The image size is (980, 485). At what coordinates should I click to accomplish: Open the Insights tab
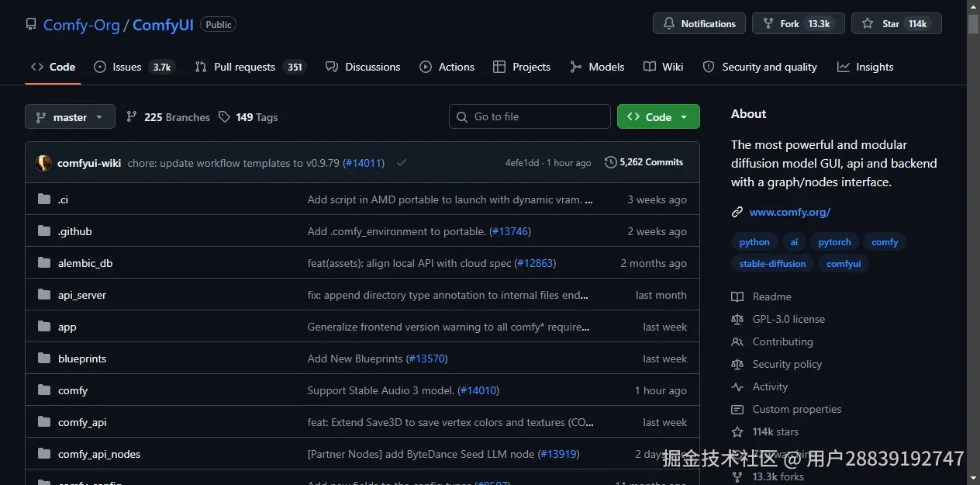click(x=865, y=67)
